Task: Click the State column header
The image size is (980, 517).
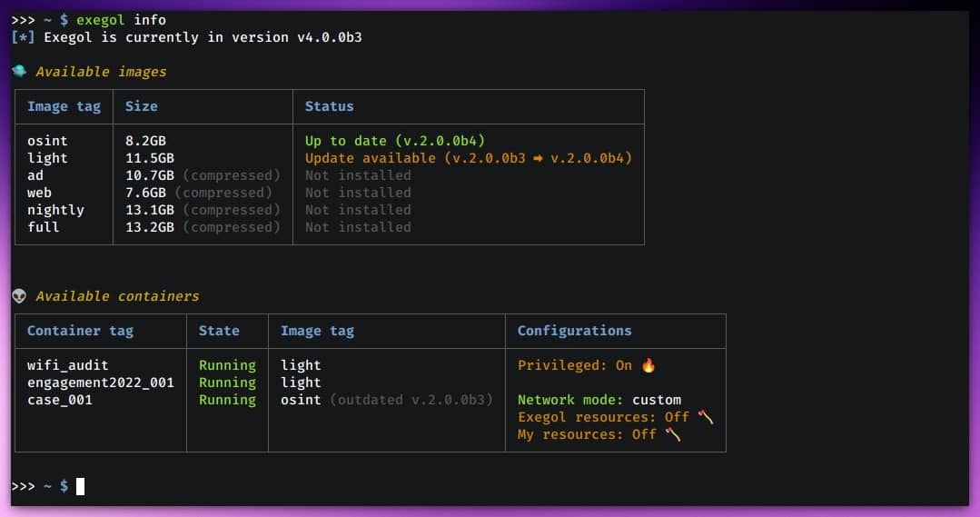Action: tap(219, 331)
